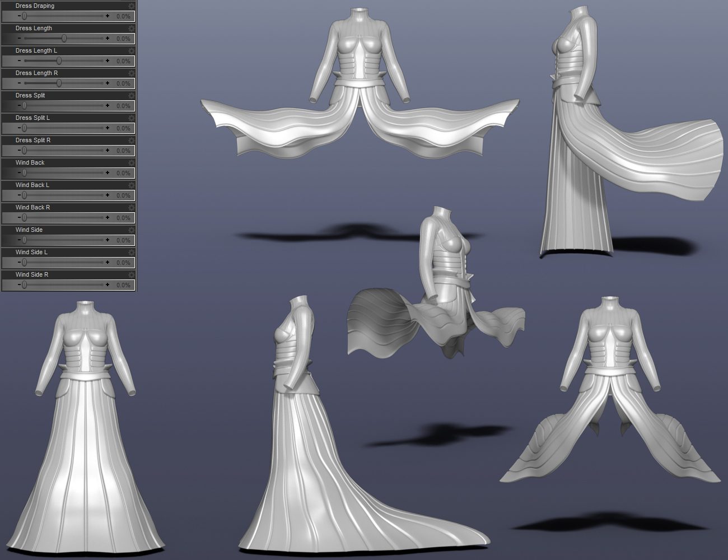Open the Wind Back gear settings
This screenshot has height=560, width=728.
point(131,162)
